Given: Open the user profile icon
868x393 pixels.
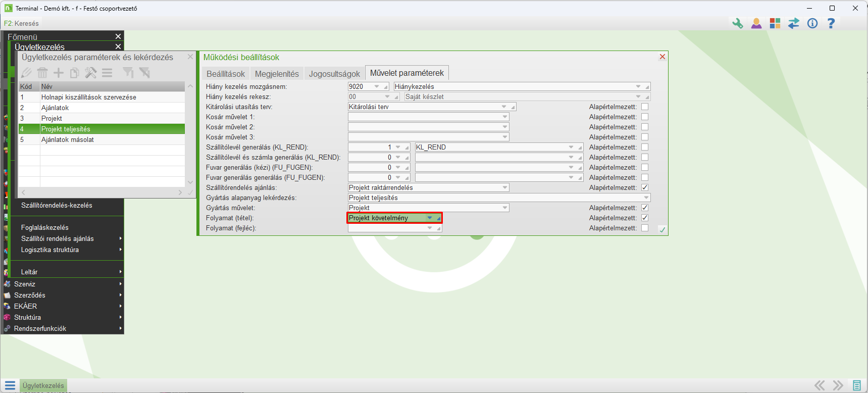Looking at the screenshot, I should [x=756, y=23].
